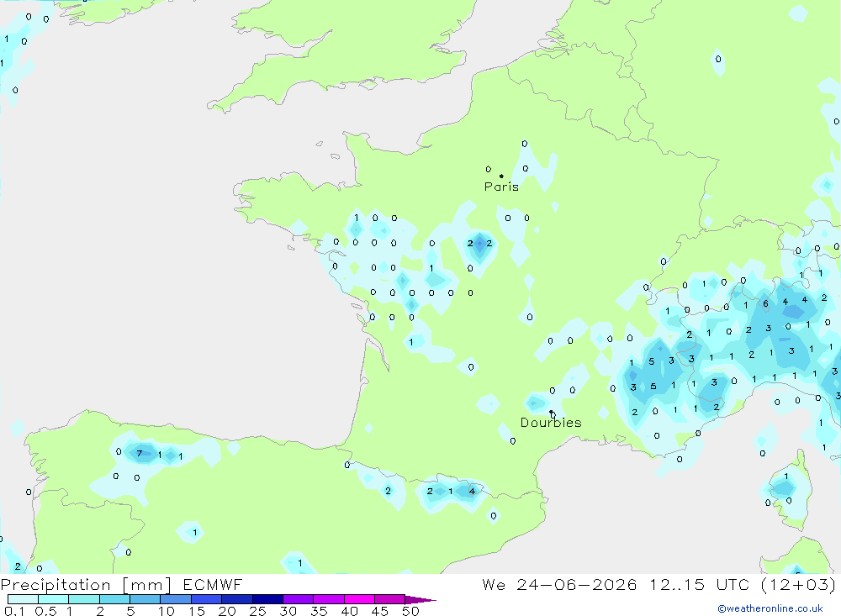Open the weatheronline.co.uk copyright link
Viewport: 841px width, 616px height.
[770, 608]
